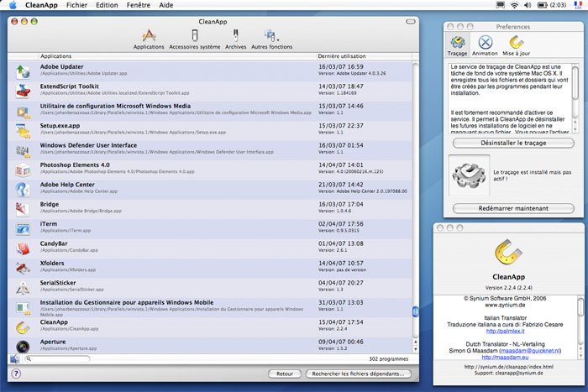The width and height of the screenshot is (588, 392).
Task: Click the '16/03/07 16:59' date entry
Action: pos(341,66)
